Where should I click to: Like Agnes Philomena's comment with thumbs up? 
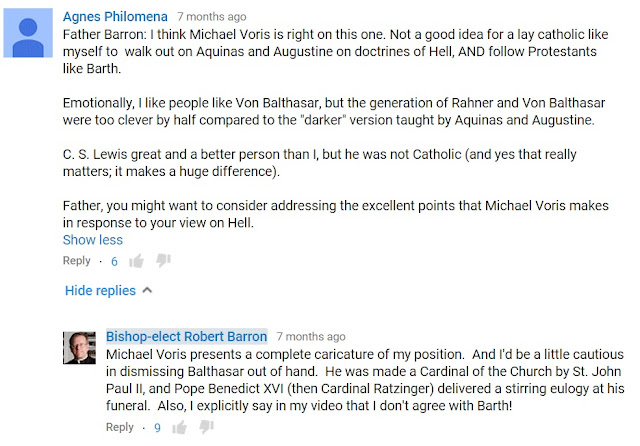[136, 261]
